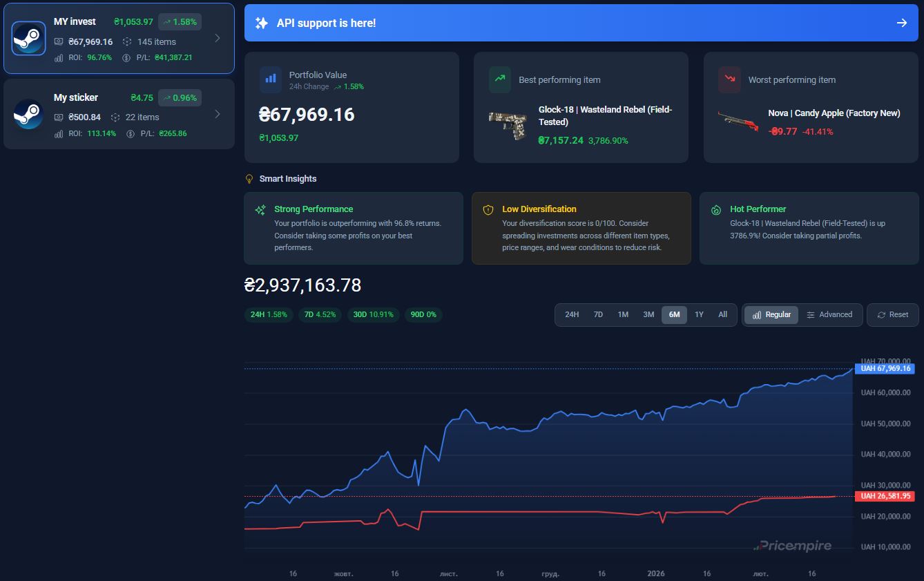The height and width of the screenshot is (581, 924).
Task: Expand MY invest portfolio with chevron arrow
Action: [x=218, y=39]
